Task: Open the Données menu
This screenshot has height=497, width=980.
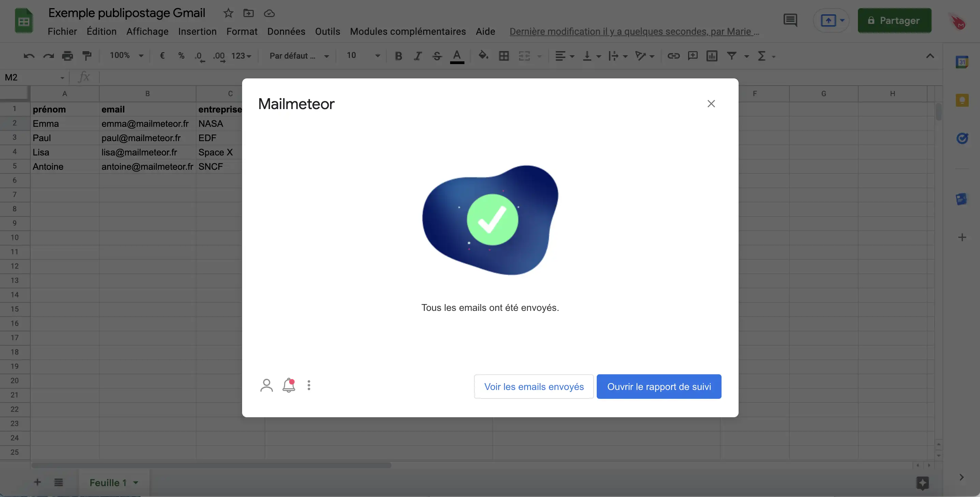Action: pyautogui.click(x=286, y=32)
